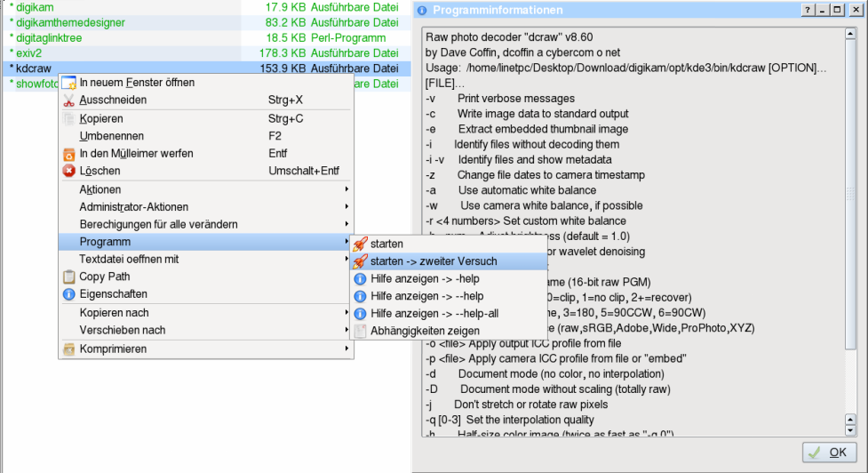This screenshot has width=868, height=473.
Task: Select the digikam file row
Action: coord(206,7)
